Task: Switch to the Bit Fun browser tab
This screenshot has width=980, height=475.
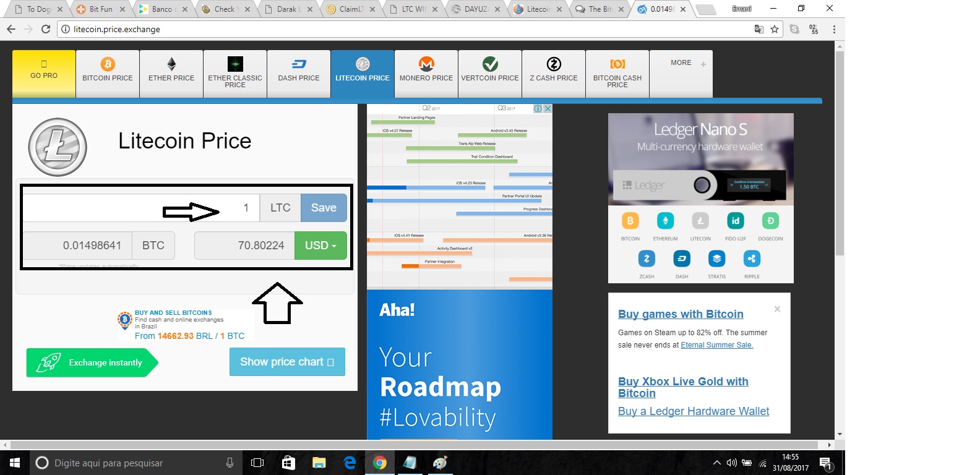Action: point(100,9)
